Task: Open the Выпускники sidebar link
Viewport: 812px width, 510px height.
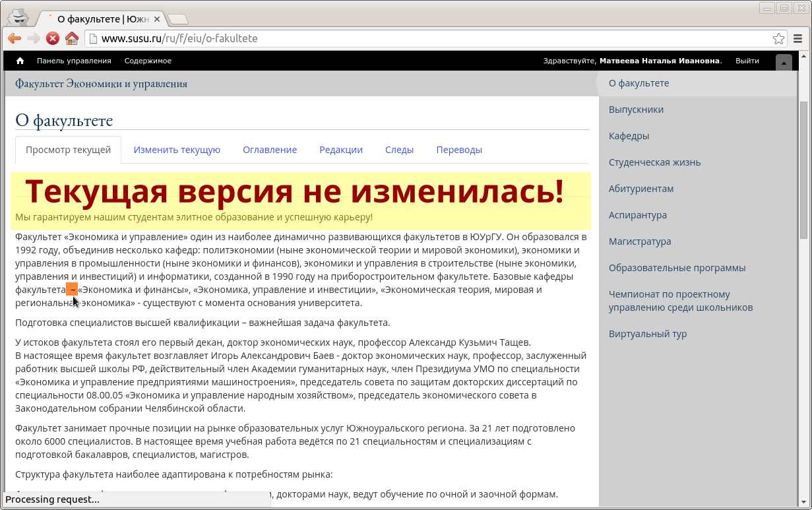Action: [x=636, y=110]
